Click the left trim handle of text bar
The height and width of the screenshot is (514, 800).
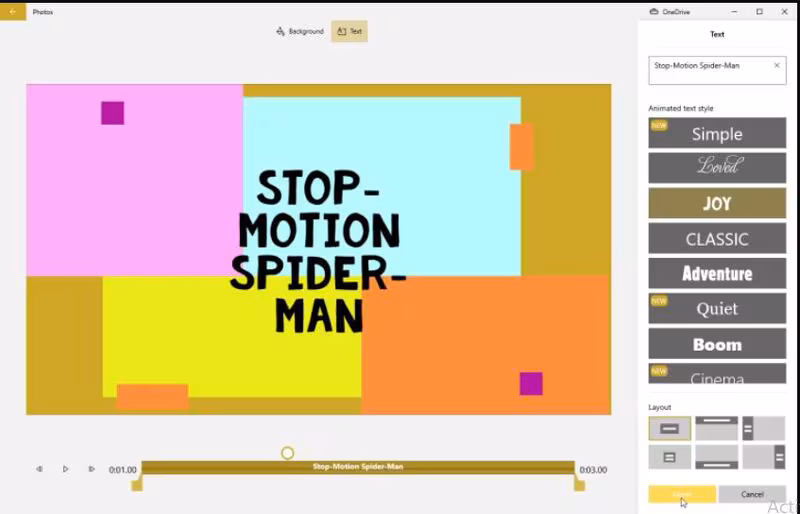(136, 484)
